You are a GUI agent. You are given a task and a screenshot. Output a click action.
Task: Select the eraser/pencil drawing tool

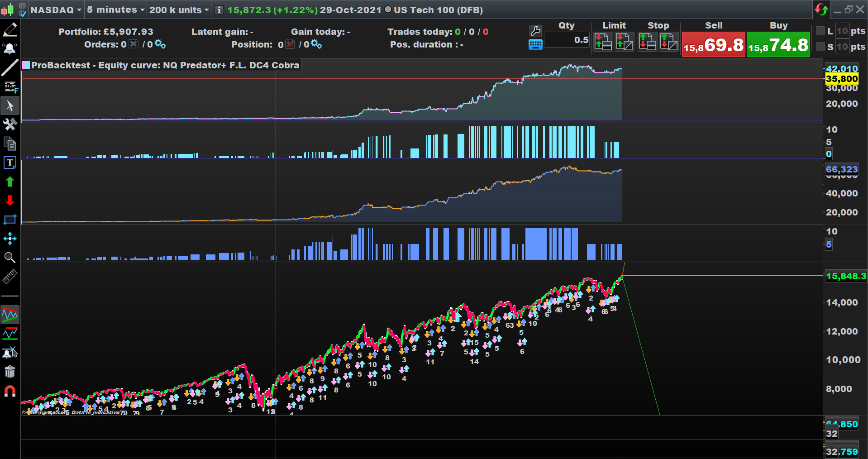click(x=10, y=30)
